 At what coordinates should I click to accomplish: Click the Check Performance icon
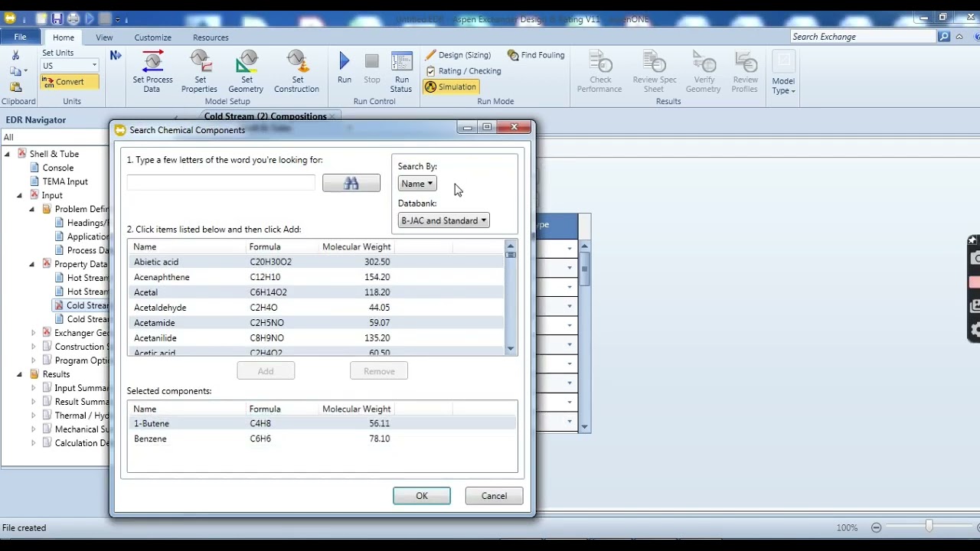coord(600,72)
